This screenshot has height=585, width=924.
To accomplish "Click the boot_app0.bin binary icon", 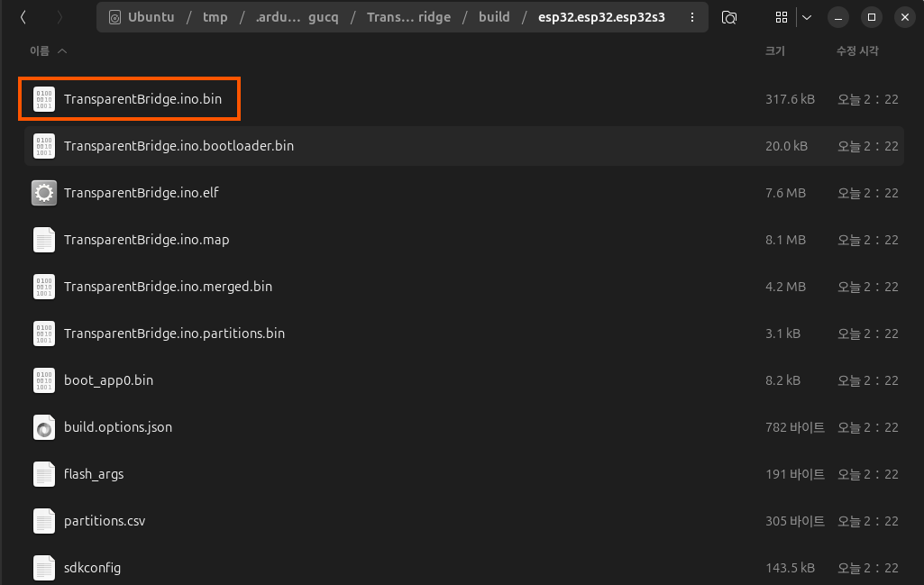I will point(44,380).
